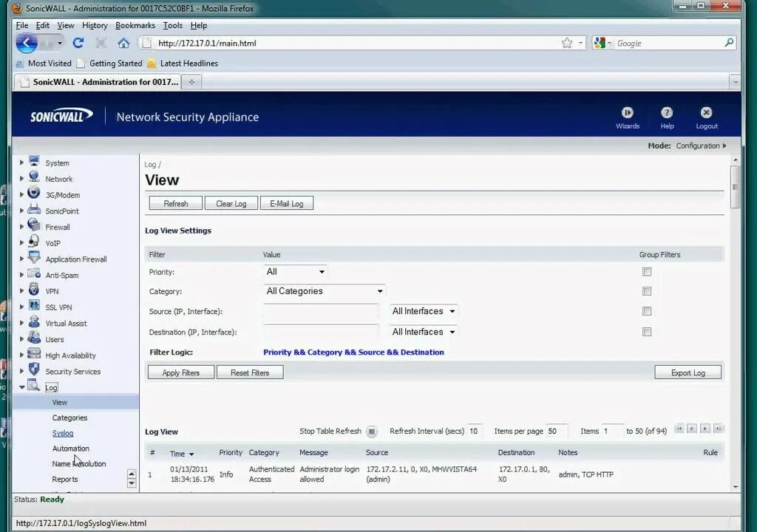Open the Destination All Interfaces dropdown
Viewport: 757px width, 532px height.
424,332
